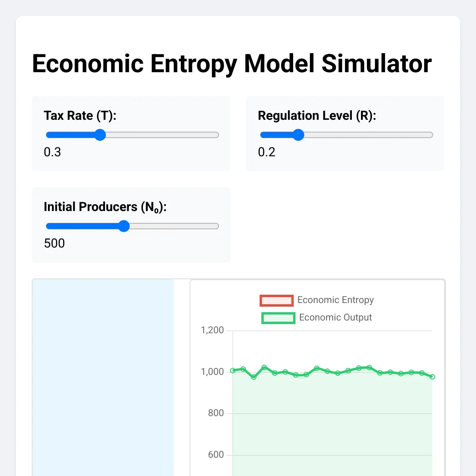Click the shaded green chart area
Image resolution: width=476 pixels, height=476 pixels.
333,428
